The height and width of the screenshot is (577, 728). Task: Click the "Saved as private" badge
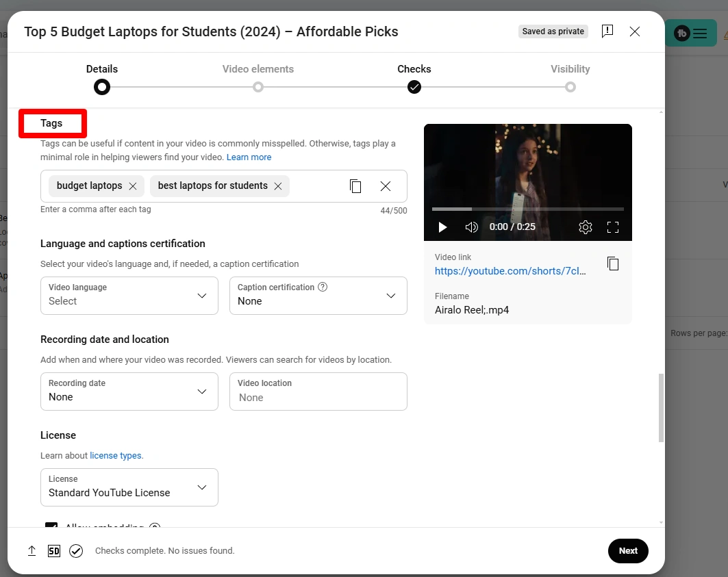point(553,31)
